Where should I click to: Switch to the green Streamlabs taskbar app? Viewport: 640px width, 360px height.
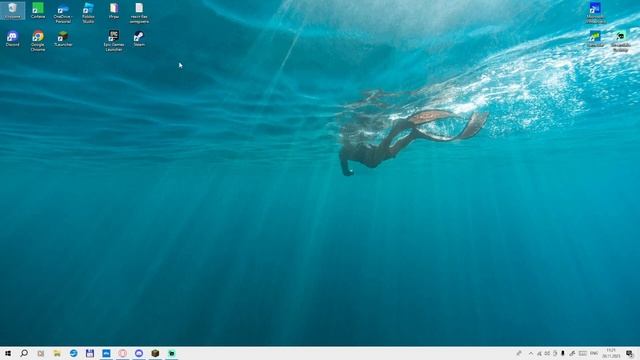[172, 353]
